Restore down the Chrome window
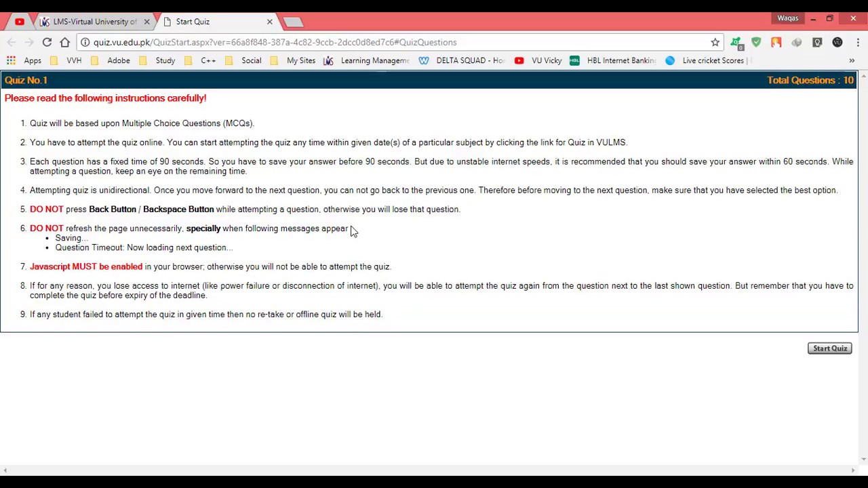The height and width of the screenshot is (488, 868). coord(829,18)
